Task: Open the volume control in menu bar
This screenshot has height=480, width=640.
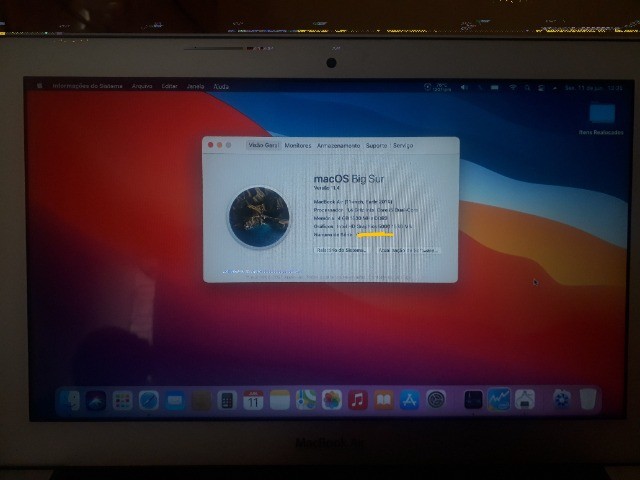Action: pos(464,87)
